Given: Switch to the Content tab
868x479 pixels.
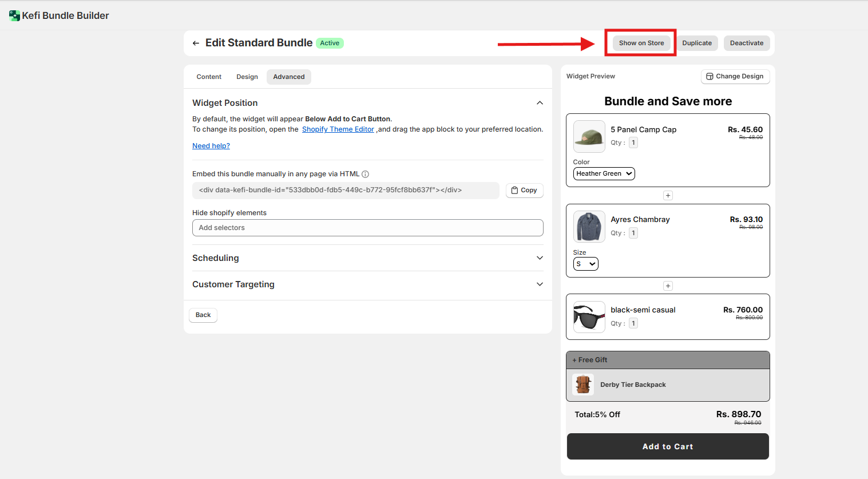Looking at the screenshot, I should tap(209, 77).
